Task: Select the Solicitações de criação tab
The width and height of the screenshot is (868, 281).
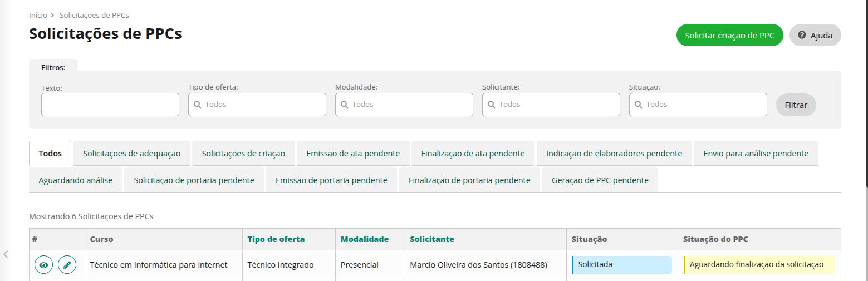Action: [243, 154]
